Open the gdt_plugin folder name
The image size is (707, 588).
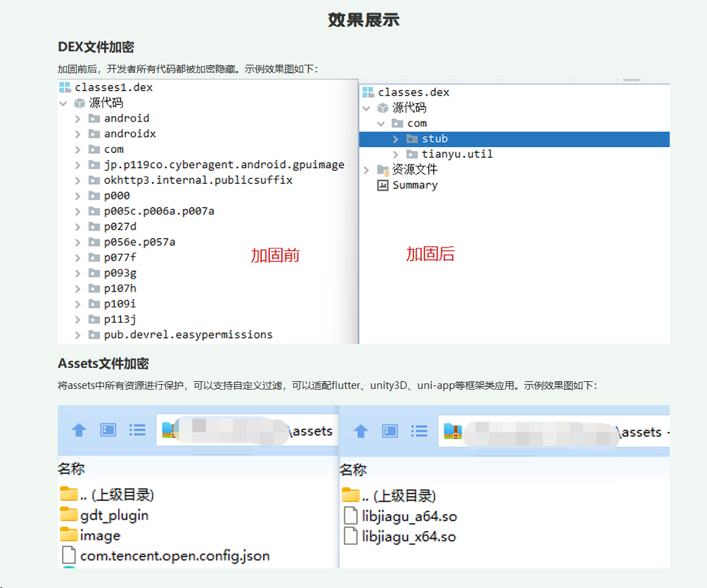click(x=114, y=515)
